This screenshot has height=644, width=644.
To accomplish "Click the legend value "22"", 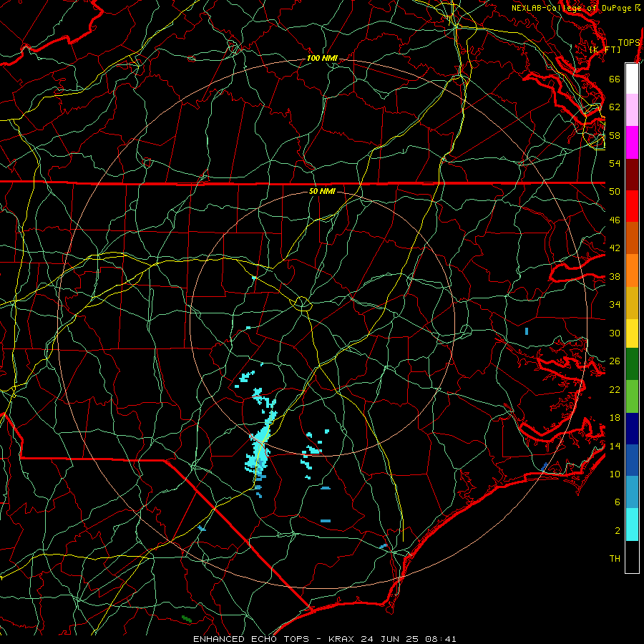I will tap(615, 390).
